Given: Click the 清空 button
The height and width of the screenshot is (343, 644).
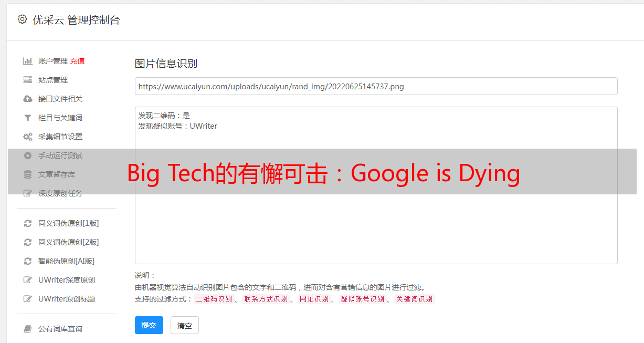Looking at the screenshot, I should tap(185, 325).
